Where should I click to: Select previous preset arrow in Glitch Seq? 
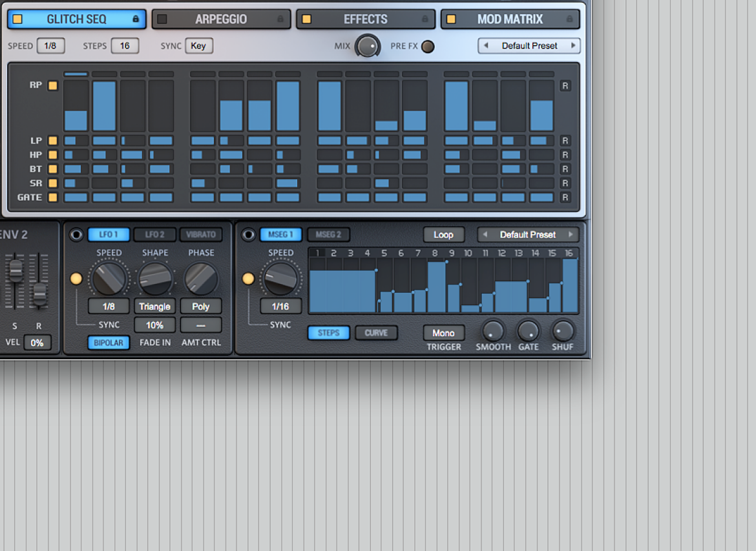tap(486, 45)
